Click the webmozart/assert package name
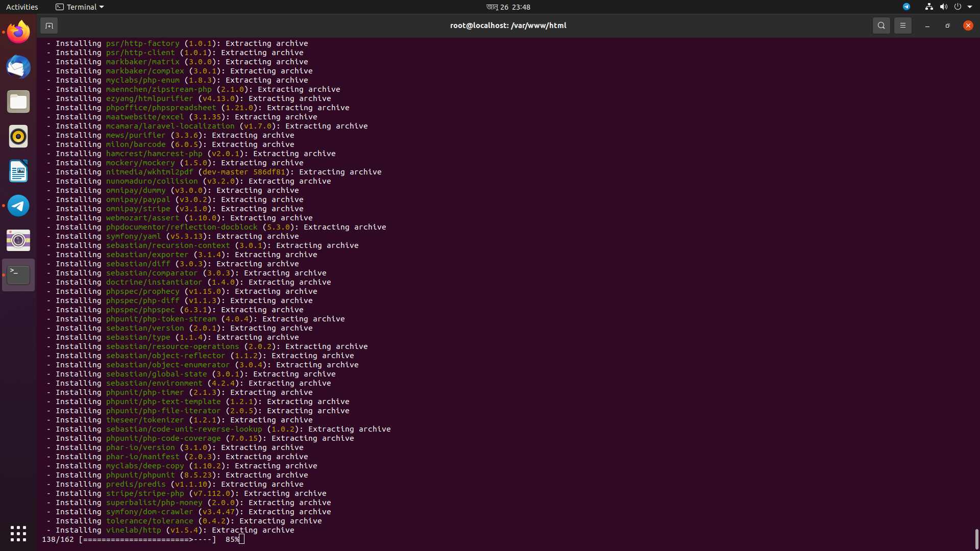Image resolution: width=980 pixels, height=551 pixels. coord(143,218)
